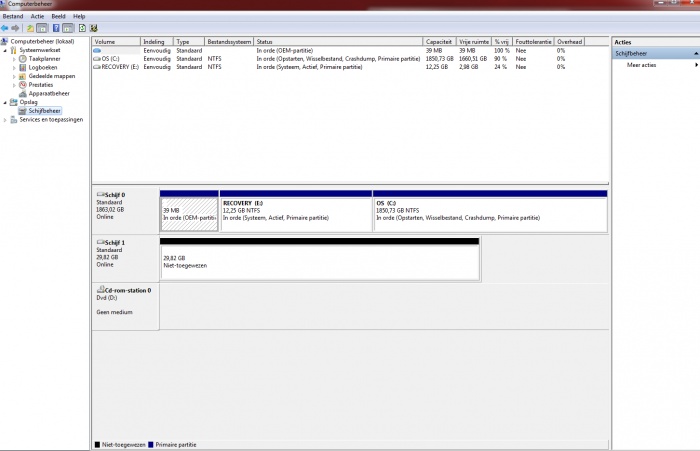Viewport: 700px width, 451px height.
Task: Click the Refresh toolbar icon
Action: pyautogui.click(x=82, y=28)
